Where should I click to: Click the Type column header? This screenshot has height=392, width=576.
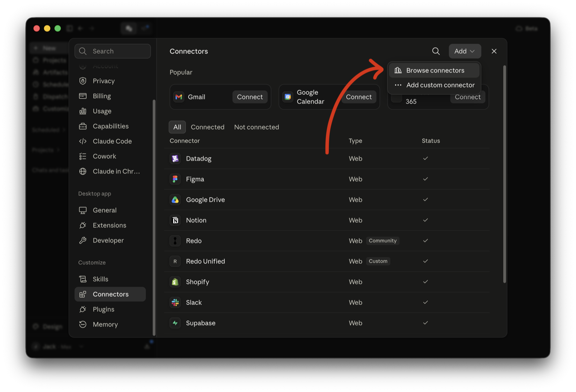tap(355, 141)
